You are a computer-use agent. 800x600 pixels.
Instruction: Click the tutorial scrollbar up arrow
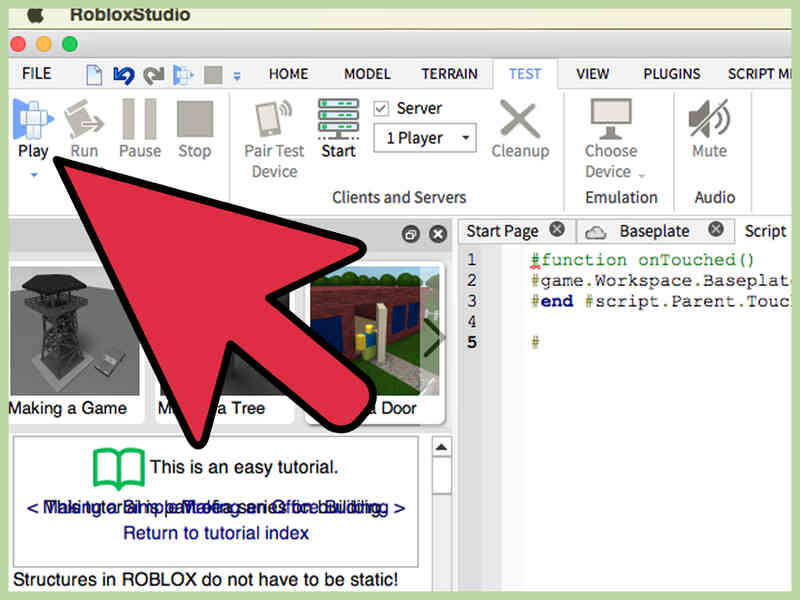click(x=441, y=447)
